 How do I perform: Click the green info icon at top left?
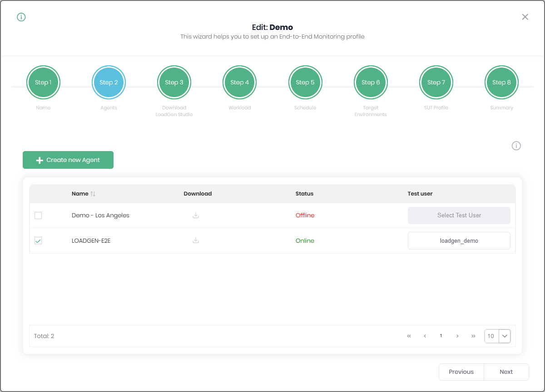[x=21, y=17]
